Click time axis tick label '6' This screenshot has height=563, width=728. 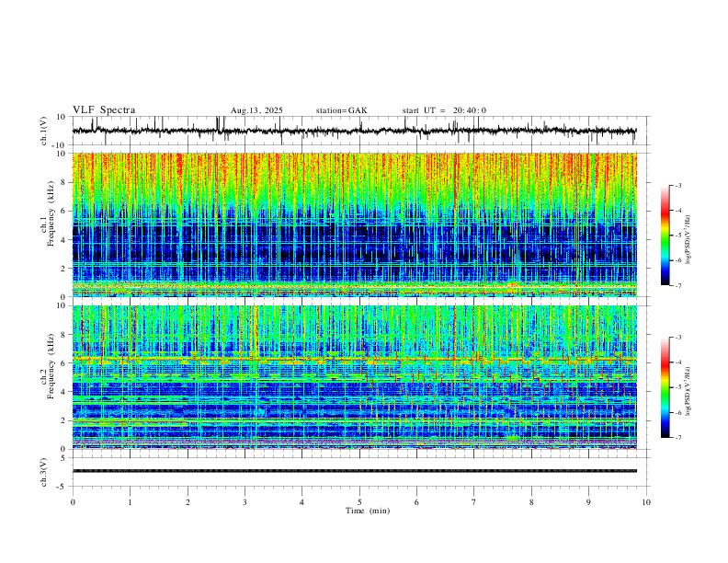[x=416, y=502]
